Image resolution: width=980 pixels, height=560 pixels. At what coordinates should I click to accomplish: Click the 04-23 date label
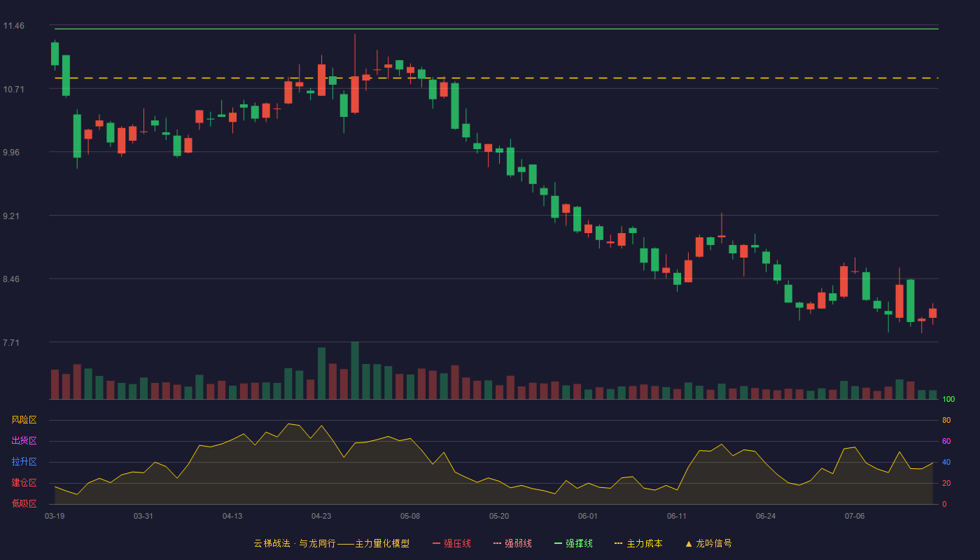coord(321,516)
